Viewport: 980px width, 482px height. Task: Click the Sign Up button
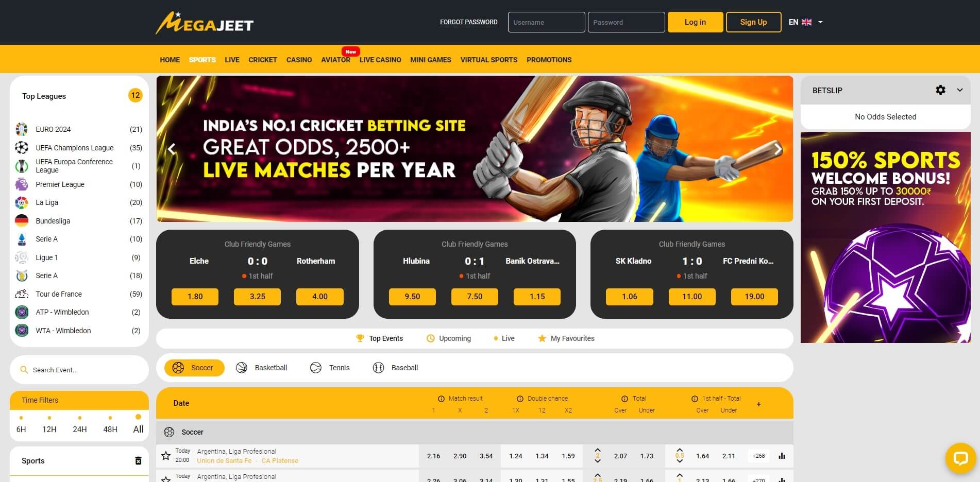(753, 22)
